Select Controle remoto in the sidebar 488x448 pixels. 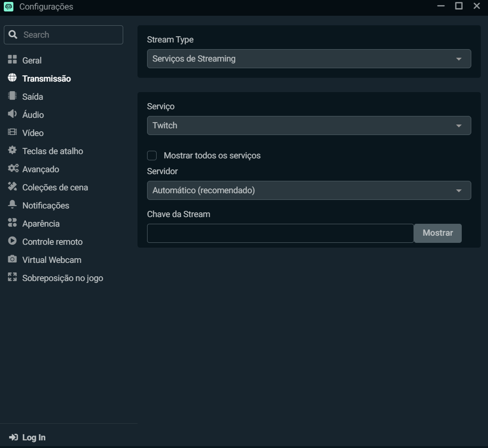(53, 242)
